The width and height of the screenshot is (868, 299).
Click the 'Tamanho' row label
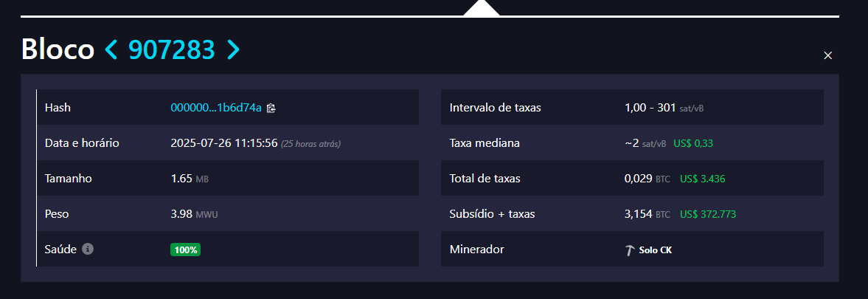[x=68, y=179]
